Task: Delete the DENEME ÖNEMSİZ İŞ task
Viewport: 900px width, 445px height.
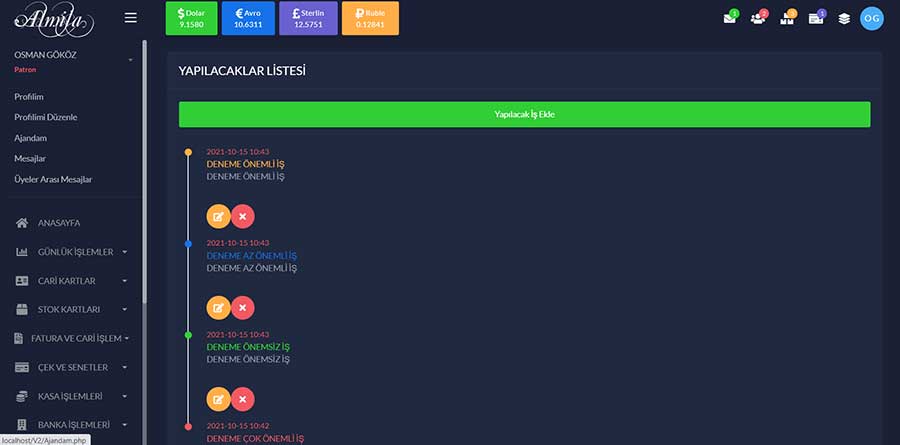Action: click(x=243, y=399)
